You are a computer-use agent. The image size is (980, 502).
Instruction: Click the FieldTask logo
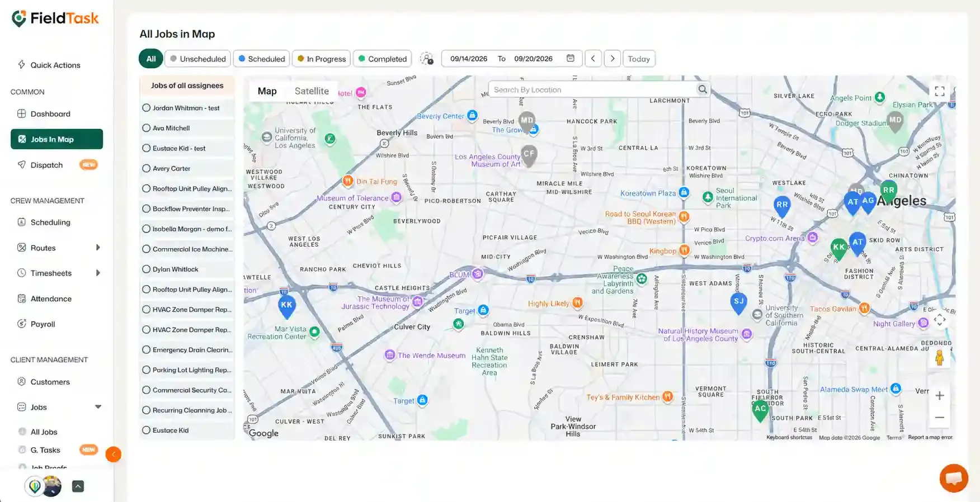pos(55,18)
